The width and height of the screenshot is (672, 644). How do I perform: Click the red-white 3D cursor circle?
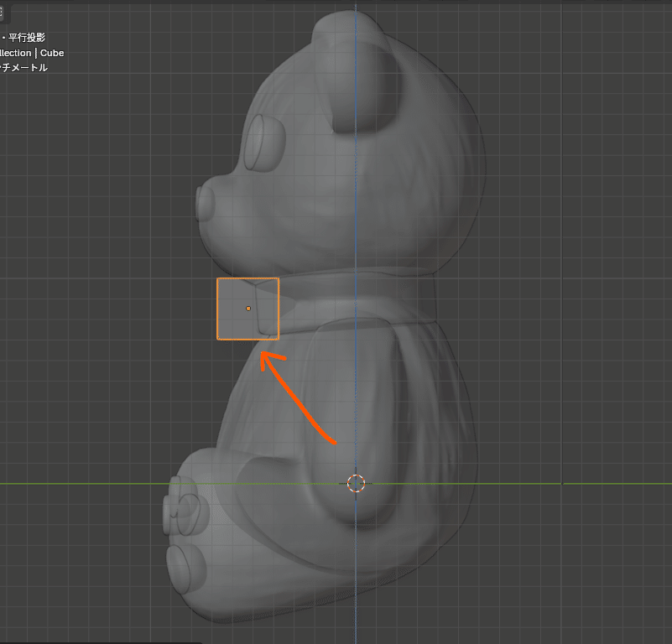356,483
